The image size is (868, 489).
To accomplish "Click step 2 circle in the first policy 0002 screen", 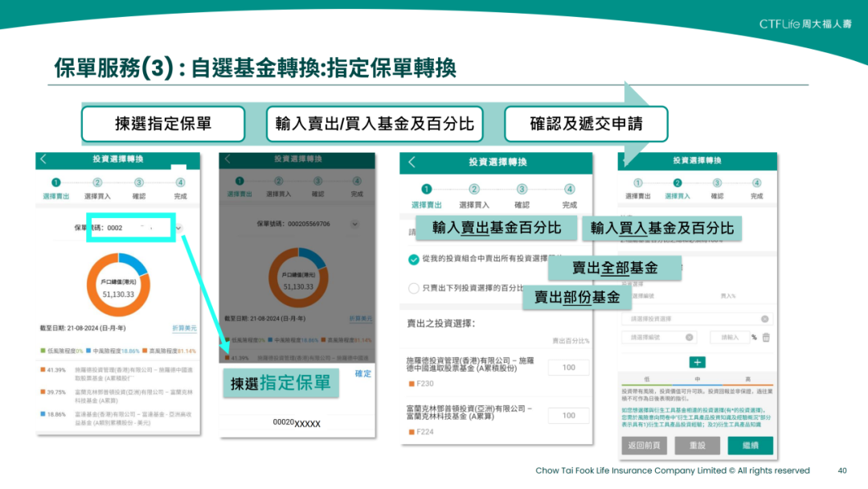I will (97, 183).
